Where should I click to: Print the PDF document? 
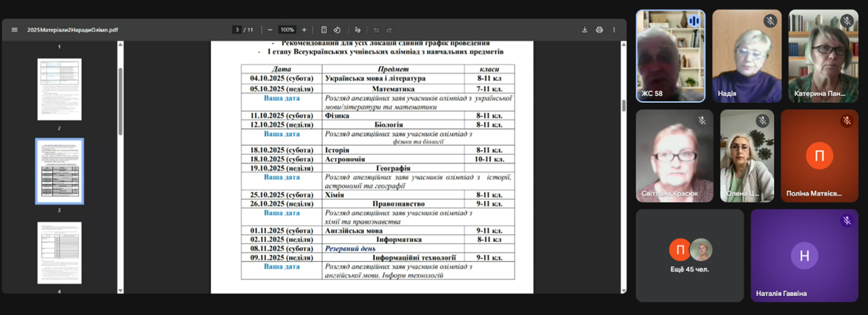(599, 30)
